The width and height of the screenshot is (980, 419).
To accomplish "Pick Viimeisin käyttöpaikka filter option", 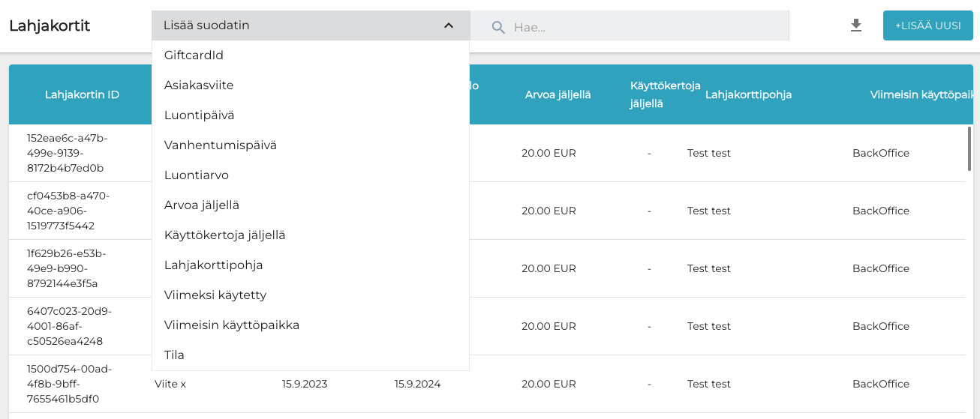I will (231, 325).
